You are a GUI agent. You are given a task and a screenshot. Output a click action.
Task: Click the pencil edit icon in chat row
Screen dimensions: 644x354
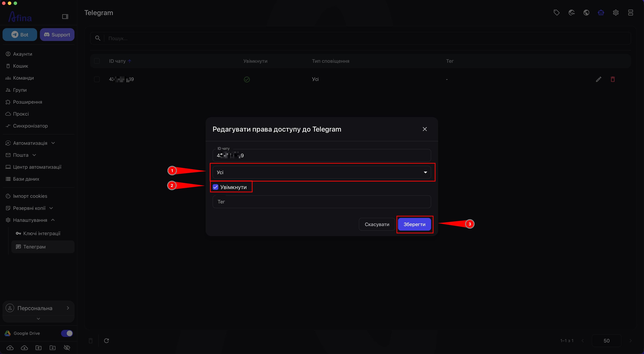tap(599, 79)
